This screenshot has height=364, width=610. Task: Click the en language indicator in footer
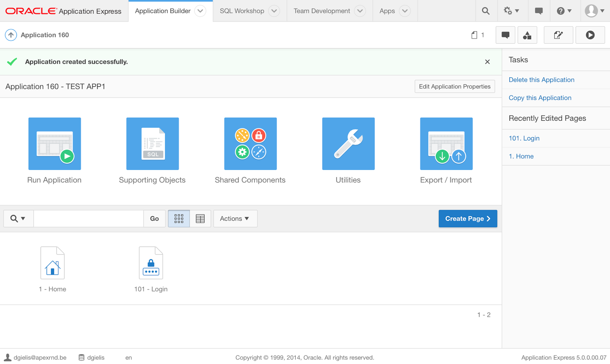(128, 358)
